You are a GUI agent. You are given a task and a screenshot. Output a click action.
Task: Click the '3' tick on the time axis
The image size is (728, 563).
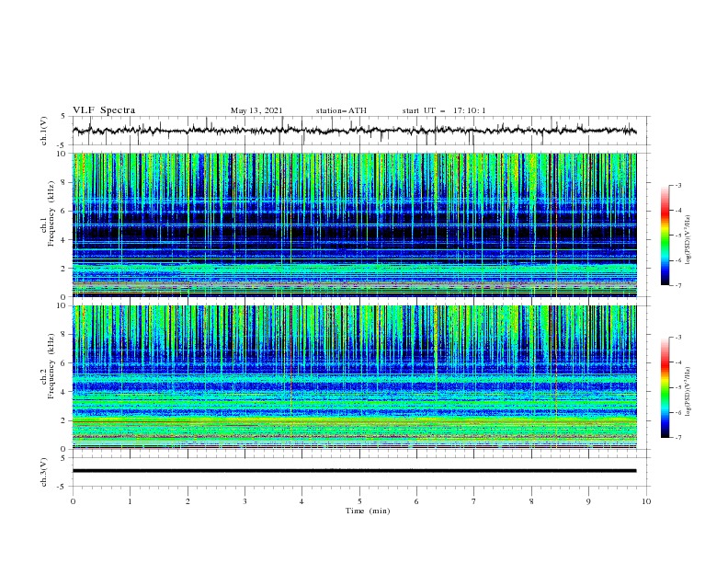click(245, 501)
